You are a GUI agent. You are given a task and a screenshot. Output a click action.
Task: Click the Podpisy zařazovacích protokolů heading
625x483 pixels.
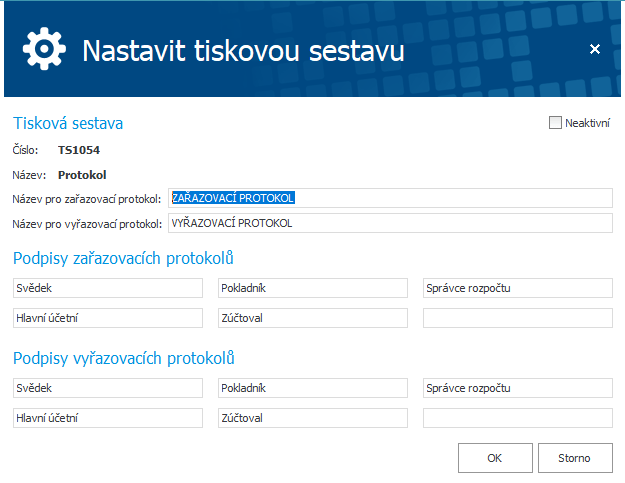click(x=123, y=259)
